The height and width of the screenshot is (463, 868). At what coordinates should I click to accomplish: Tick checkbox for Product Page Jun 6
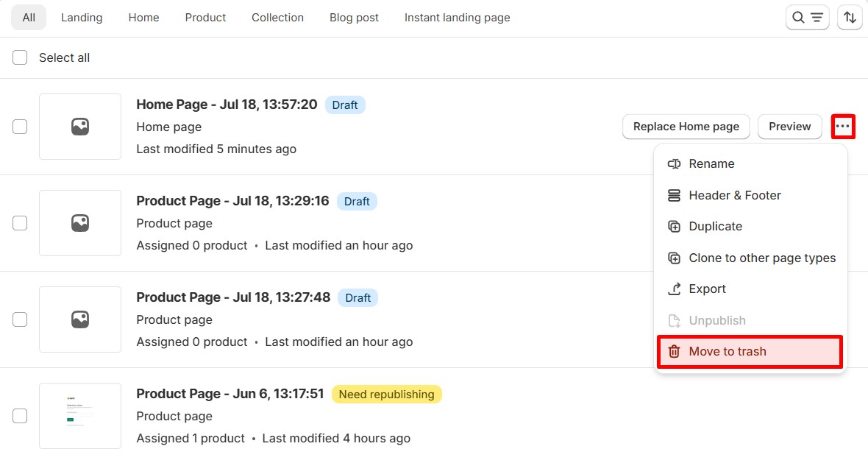point(20,416)
